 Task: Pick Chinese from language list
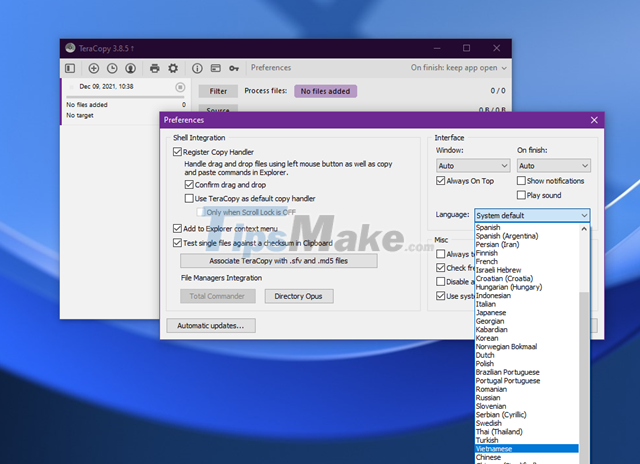point(527,457)
